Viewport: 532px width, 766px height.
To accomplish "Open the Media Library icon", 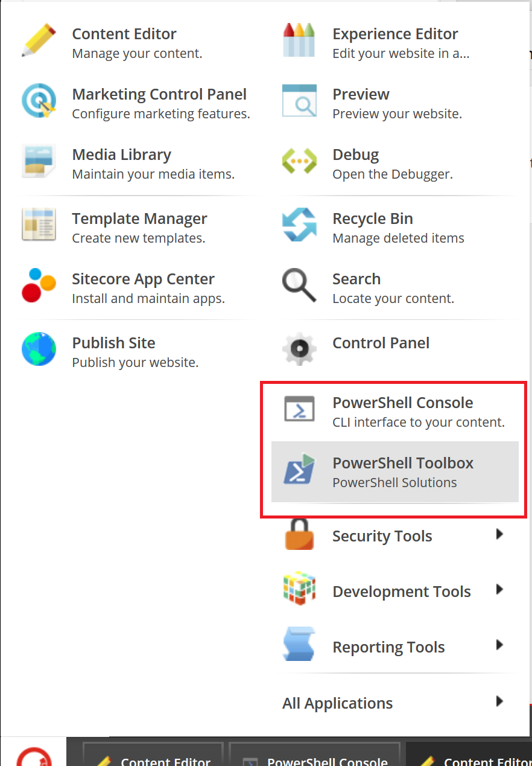I will 39,161.
